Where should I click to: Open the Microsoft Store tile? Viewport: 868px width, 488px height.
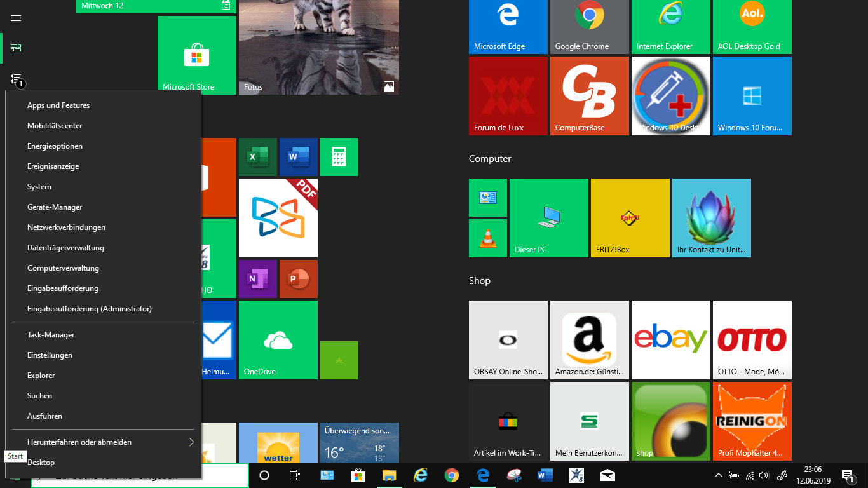coord(196,55)
